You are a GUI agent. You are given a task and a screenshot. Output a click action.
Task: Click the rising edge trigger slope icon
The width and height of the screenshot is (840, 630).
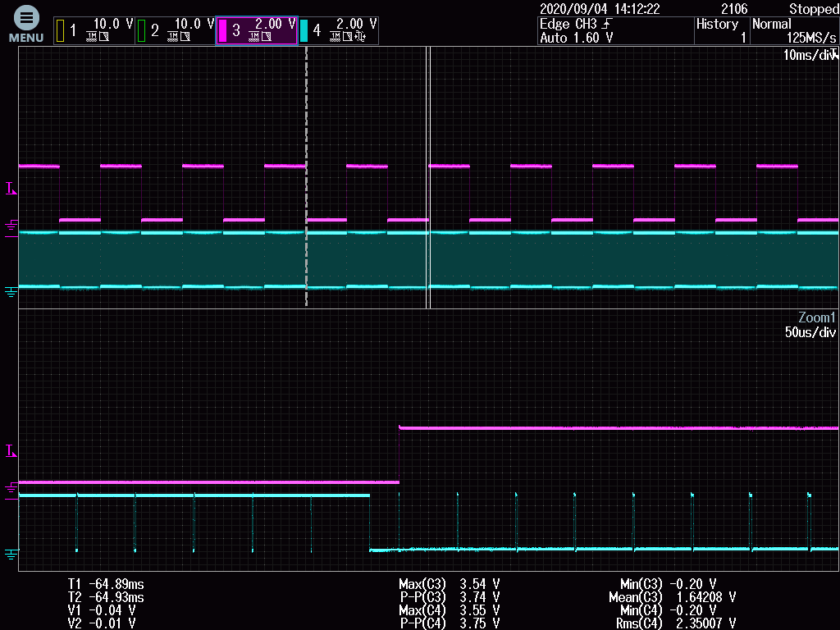tap(606, 25)
